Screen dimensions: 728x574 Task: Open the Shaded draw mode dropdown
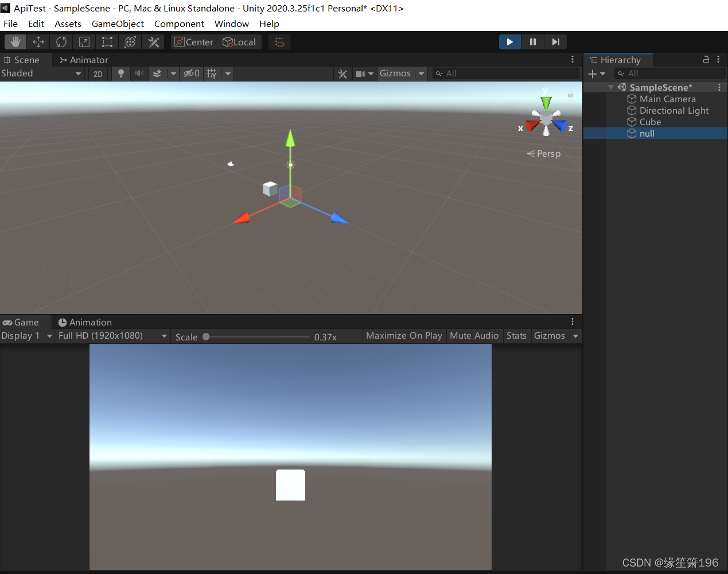[x=40, y=73]
